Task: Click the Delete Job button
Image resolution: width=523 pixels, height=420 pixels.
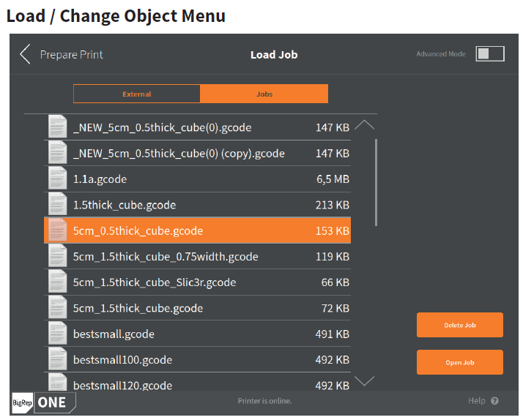Action: coord(459,325)
